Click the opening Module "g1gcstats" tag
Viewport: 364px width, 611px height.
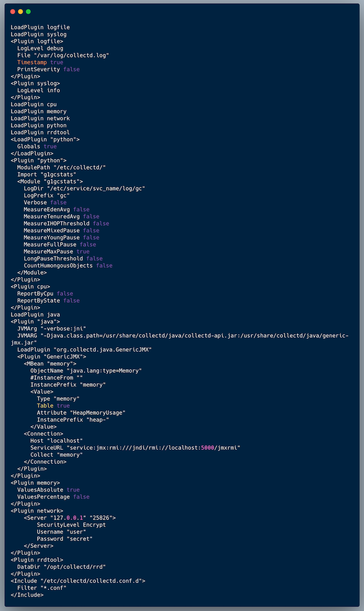[50, 182]
